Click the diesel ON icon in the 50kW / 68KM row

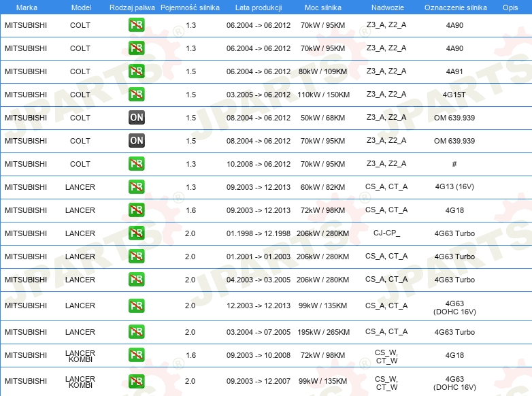coord(136,118)
